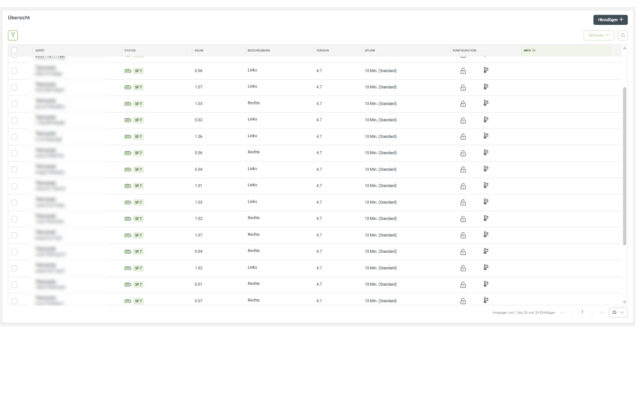Click the version 4.7 cell in 0.07 Rechts row
Viewport: 640px width, 400px height.
point(319,301)
